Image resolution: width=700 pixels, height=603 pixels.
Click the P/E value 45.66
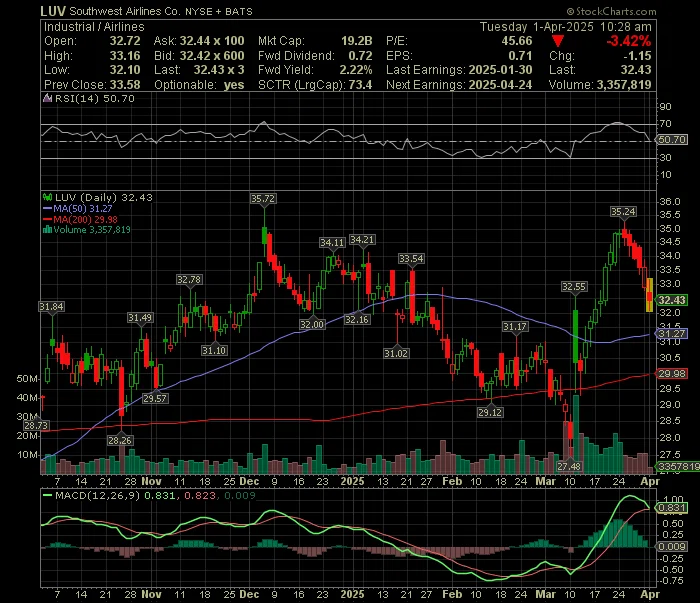517,41
